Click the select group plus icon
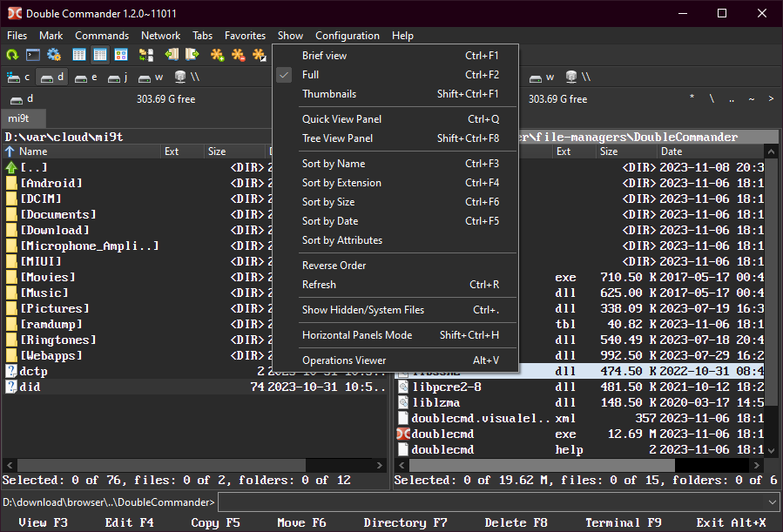This screenshot has height=532, width=783. pyautogui.click(x=218, y=55)
